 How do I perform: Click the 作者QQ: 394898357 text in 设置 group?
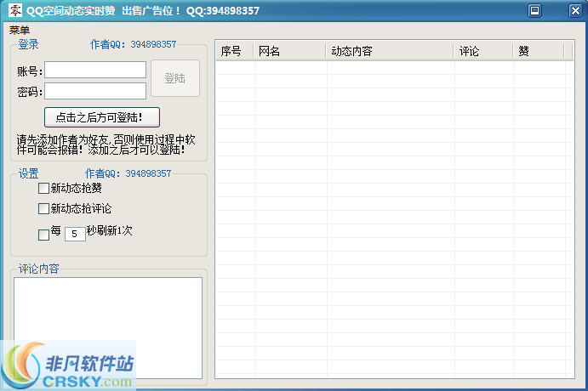coord(128,173)
